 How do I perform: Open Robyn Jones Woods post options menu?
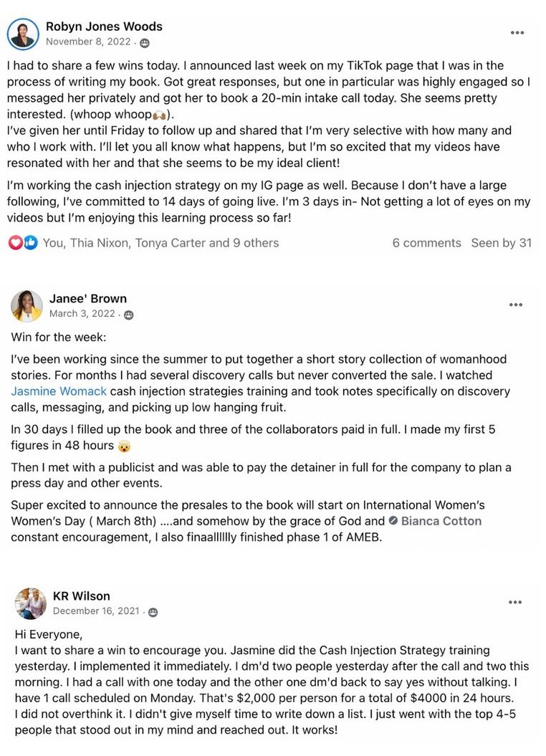click(x=517, y=33)
